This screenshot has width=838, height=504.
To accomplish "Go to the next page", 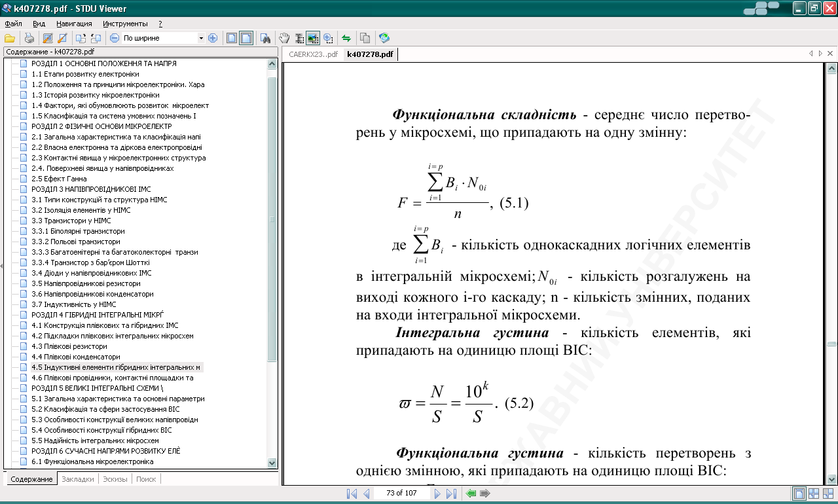I will [x=437, y=494].
